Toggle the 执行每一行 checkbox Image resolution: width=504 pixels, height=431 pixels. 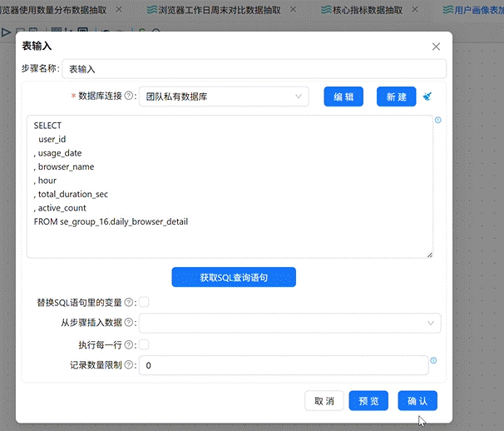(x=144, y=344)
